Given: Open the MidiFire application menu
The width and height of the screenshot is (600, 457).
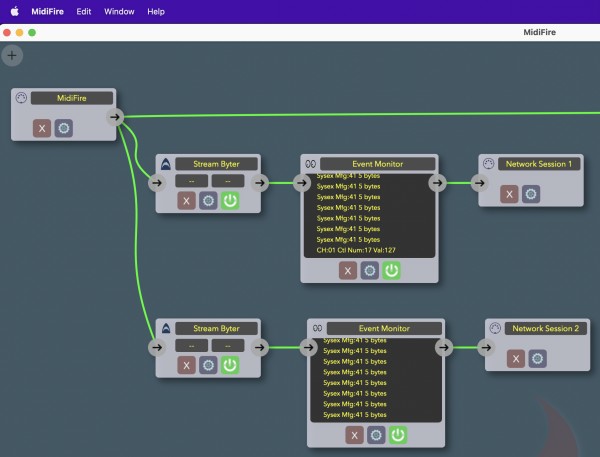Looking at the screenshot, I should coord(47,11).
